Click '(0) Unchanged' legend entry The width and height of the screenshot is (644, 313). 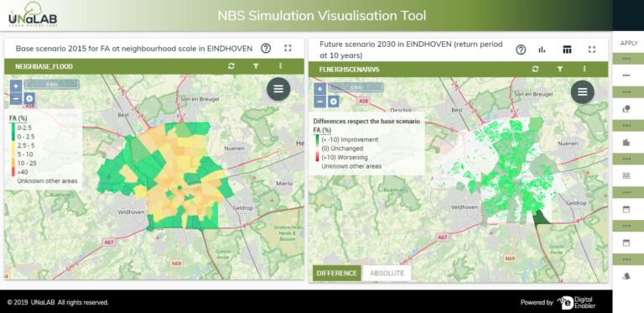(342, 149)
